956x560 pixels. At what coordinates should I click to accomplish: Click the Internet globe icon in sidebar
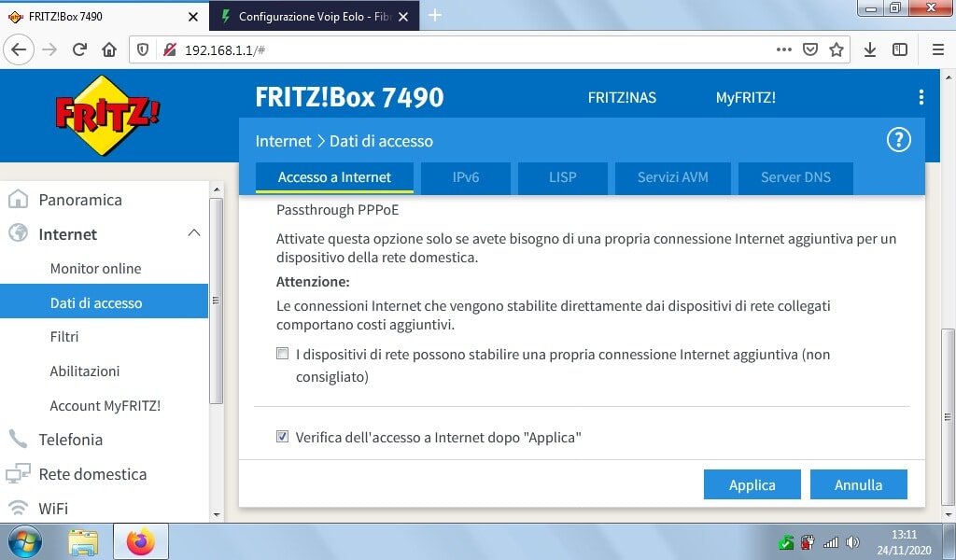pos(19,234)
